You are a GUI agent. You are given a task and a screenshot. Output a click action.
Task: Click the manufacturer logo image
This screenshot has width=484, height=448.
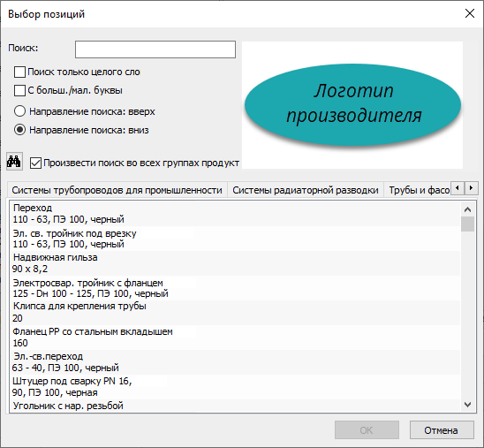(352, 105)
